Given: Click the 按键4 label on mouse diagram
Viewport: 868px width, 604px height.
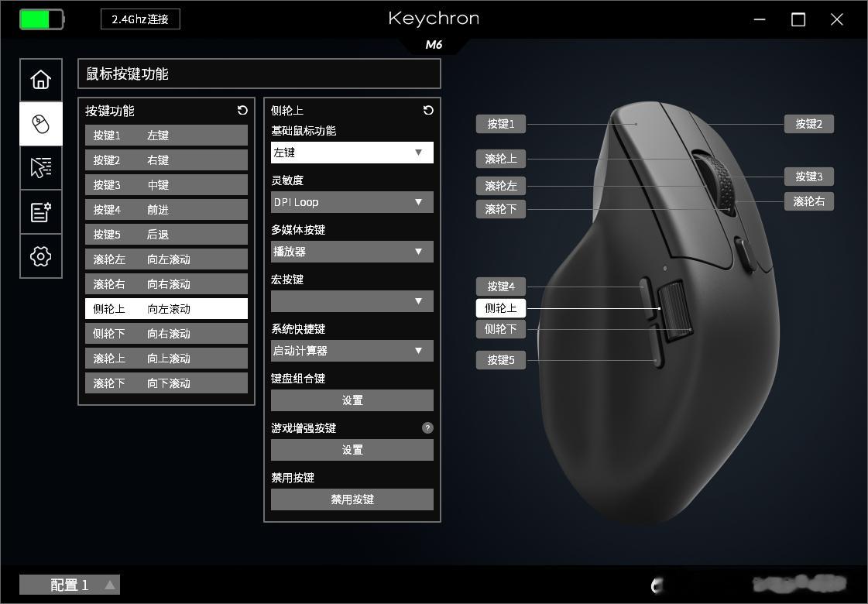Looking at the screenshot, I should pyautogui.click(x=500, y=287).
